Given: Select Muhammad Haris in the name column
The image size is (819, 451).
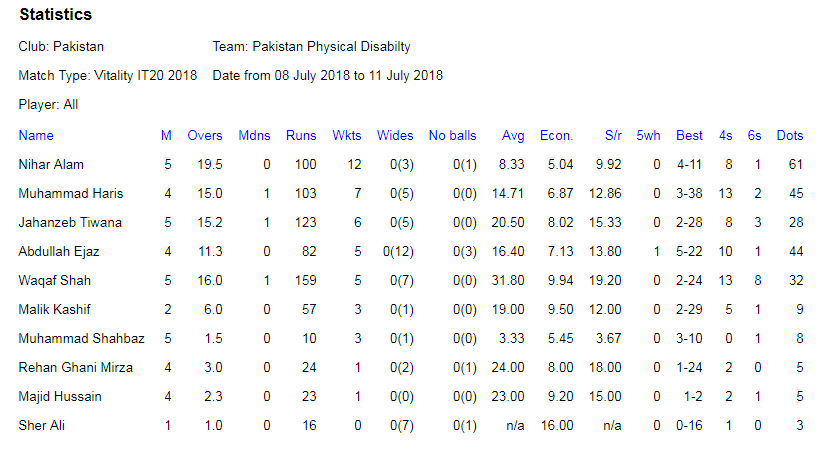Looking at the screenshot, I should point(71,193).
